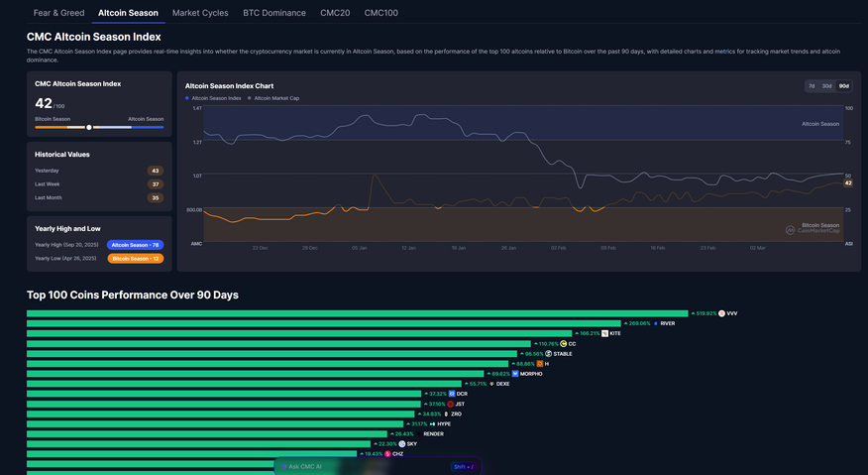This screenshot has height=475, width=868.
Task: Click the CC coin icon
Action: pyautogui.click(x=563, y=344)
